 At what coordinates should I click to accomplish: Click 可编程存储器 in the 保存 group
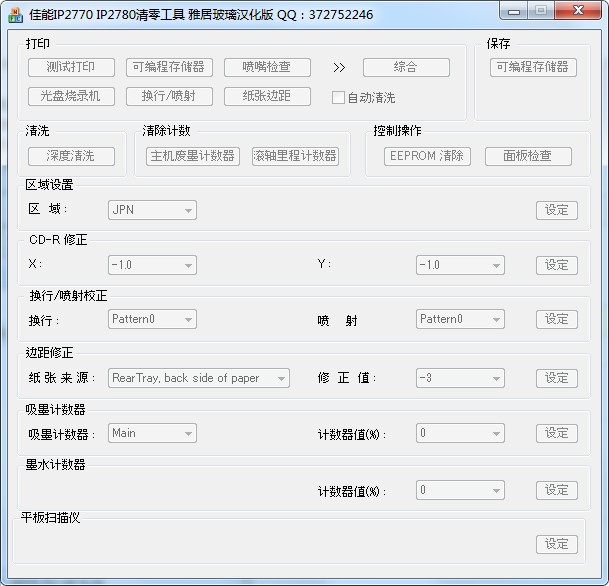pos(533,67)
